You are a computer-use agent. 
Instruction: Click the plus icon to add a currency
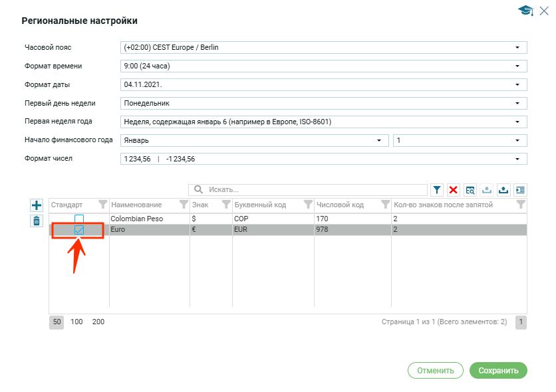tap(37, 205)
